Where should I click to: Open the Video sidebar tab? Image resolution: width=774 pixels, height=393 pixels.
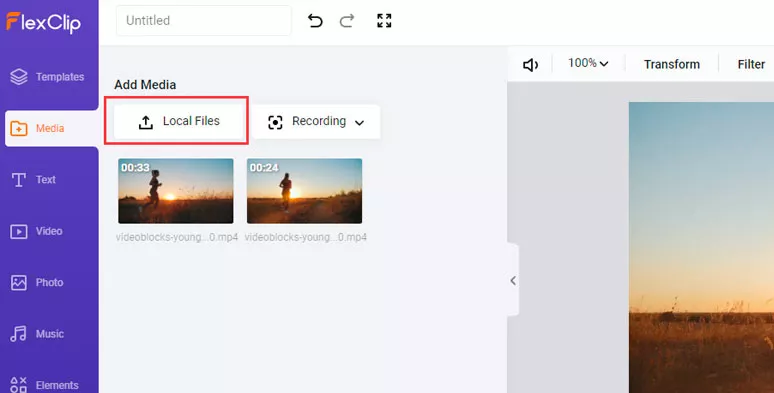pos(37,231)
